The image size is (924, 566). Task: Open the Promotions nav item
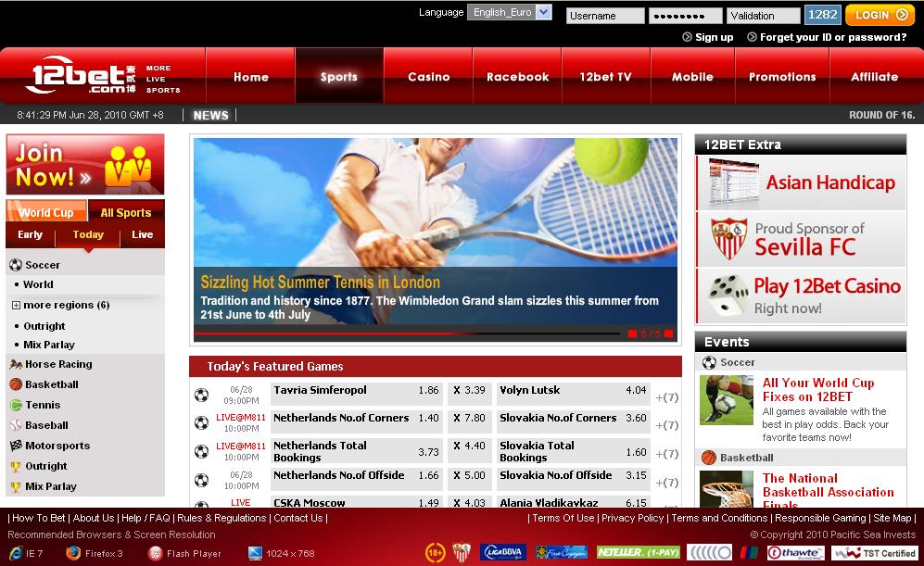tap(782, 77)
